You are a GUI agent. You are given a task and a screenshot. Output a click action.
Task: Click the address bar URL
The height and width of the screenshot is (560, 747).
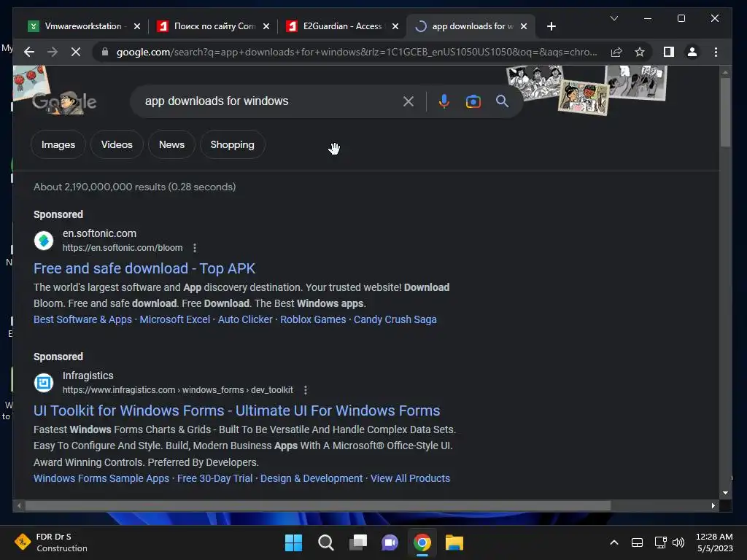coord(356,52)
